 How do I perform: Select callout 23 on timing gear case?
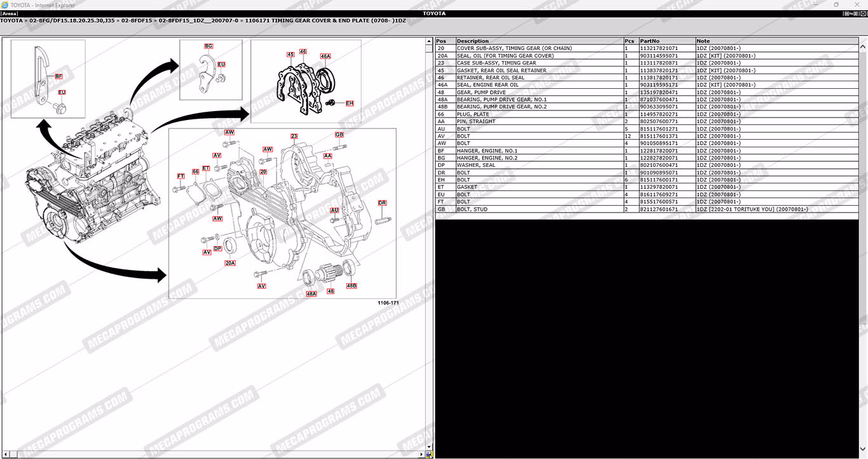[x=294, y=136]
